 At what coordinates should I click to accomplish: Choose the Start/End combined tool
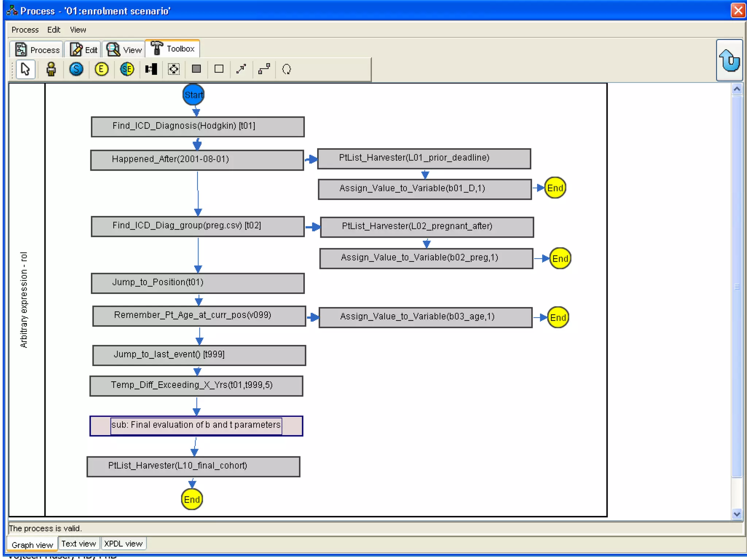pos(127,69)
